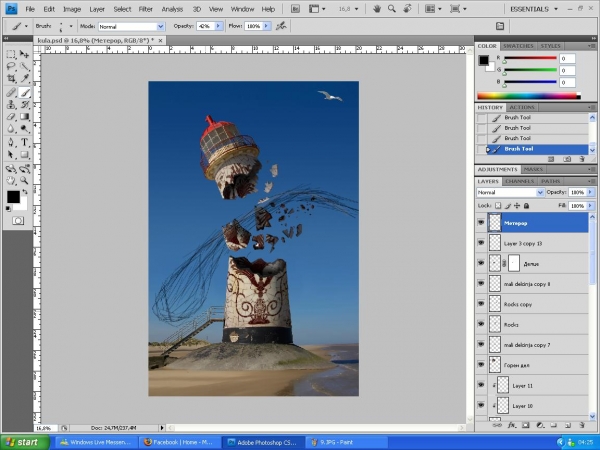The image size is (600, 450).
Task: Select the Blur tool
Action: click(x=11, y=129)
